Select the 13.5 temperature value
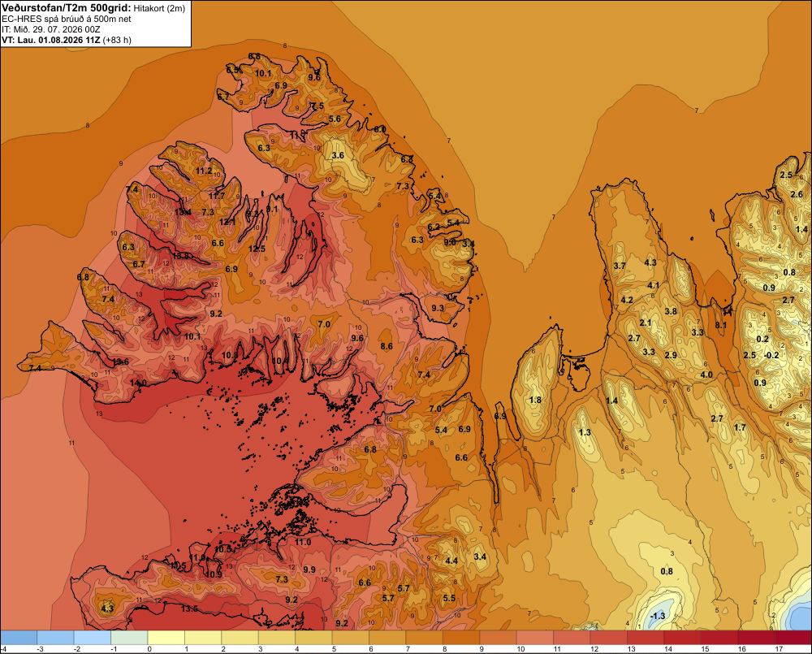Viewport: 812px width, 654px height. click(x=189, y=609)
